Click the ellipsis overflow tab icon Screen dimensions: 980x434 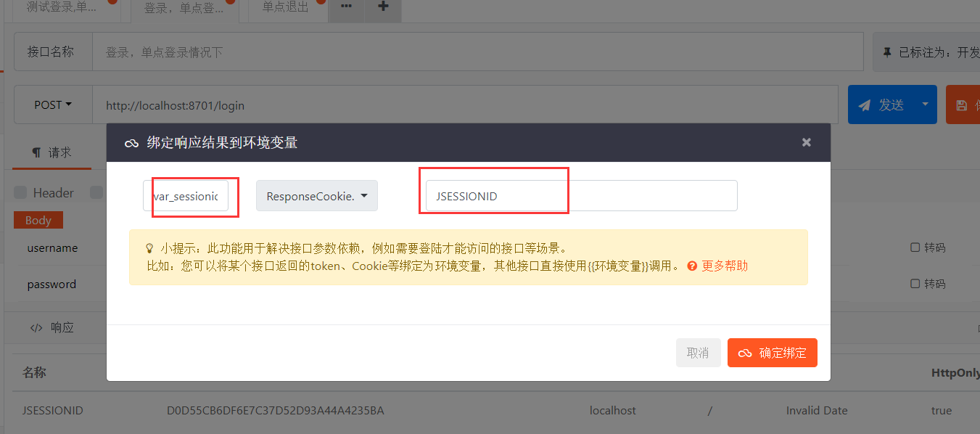[x=345, y=8]
